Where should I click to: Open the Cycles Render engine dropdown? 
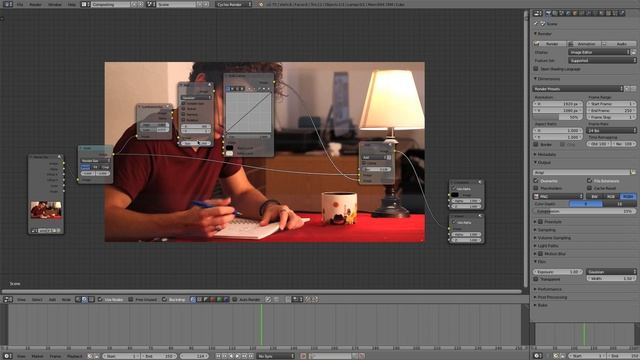[234, 4]
